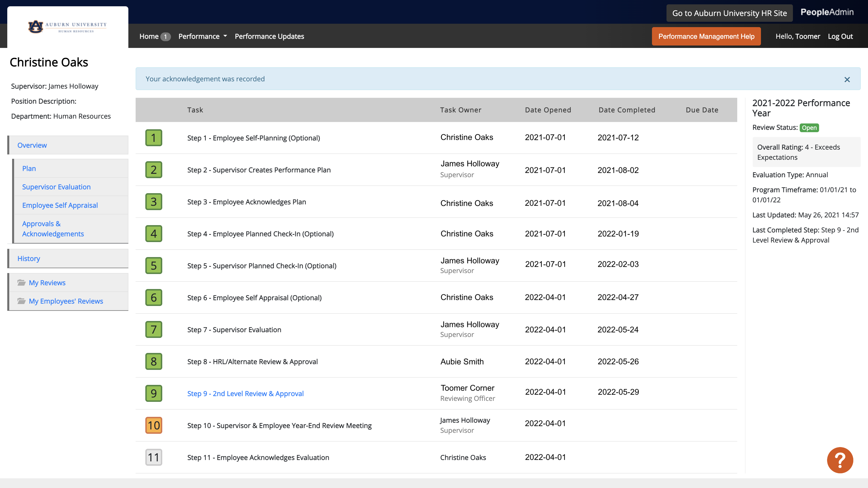868x488 pixels.
Task: Click Step 1 - Employee Self-Planning text
Action: click(x=253, y=138)
